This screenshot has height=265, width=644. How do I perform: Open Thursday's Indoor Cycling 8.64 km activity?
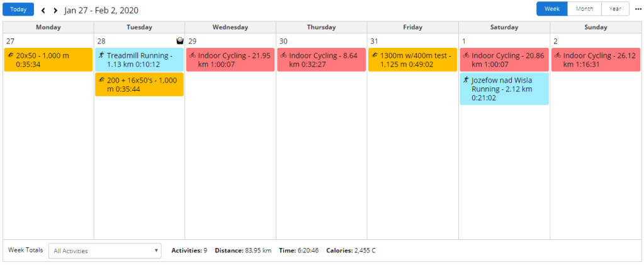(321, 60)
